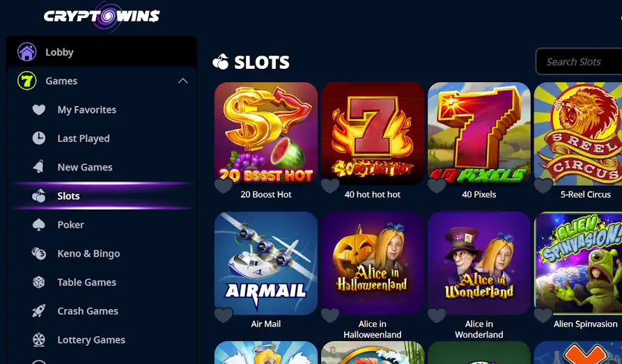The height and width of the screenshot is (364, 622).
Task: Launch the Alien Spinvasion game tile
Action: tap(578, 263)
